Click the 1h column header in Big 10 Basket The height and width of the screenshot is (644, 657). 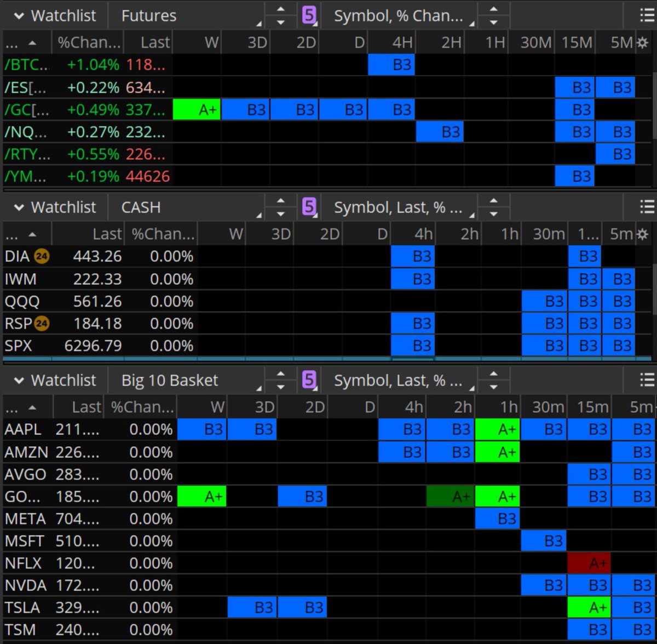[498, 407]
